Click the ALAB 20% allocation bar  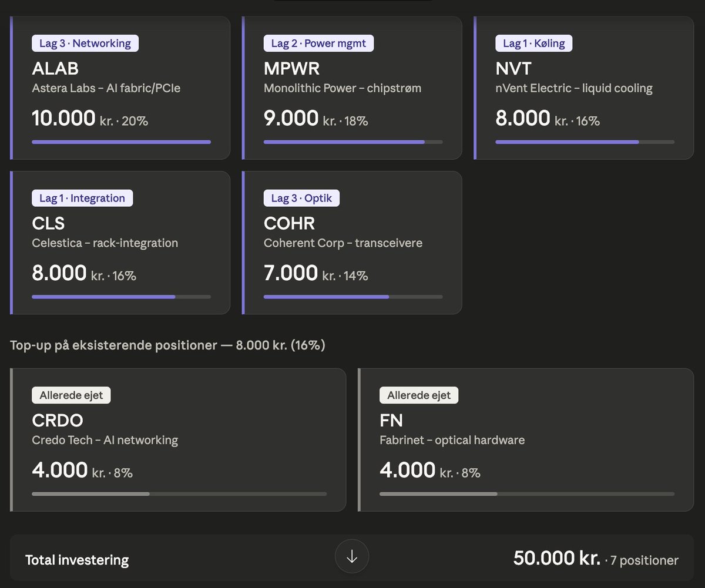[121, 142]
